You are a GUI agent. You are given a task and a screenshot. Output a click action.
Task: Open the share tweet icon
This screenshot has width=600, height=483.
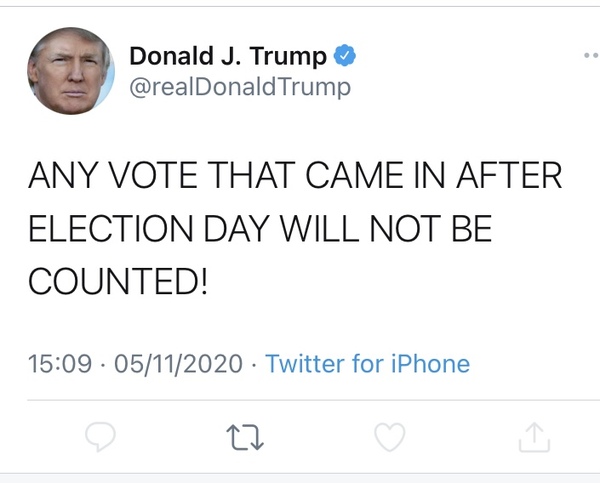[x=534, y=437]
